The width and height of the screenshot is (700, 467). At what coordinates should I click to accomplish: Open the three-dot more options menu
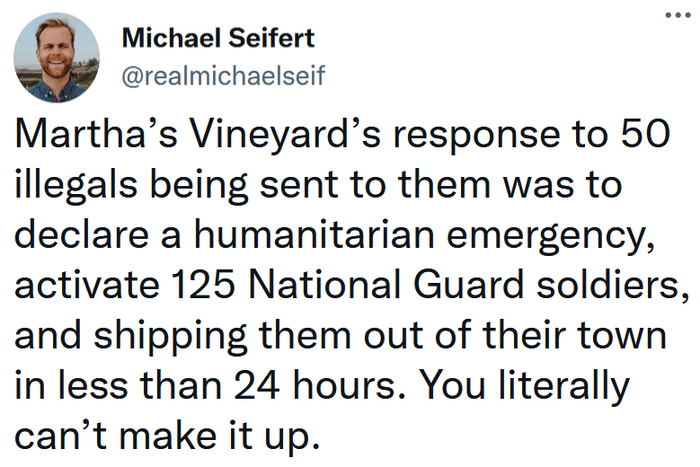[x=680, y=18]
